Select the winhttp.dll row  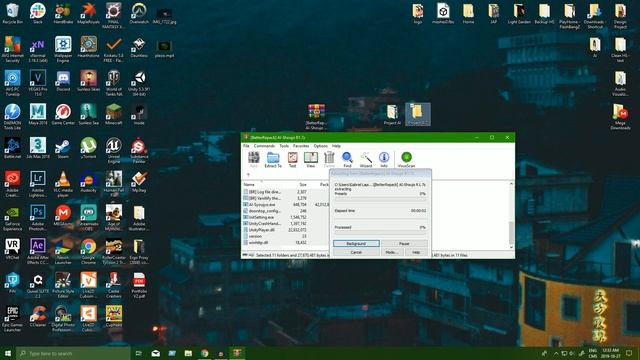click(285, 242)
